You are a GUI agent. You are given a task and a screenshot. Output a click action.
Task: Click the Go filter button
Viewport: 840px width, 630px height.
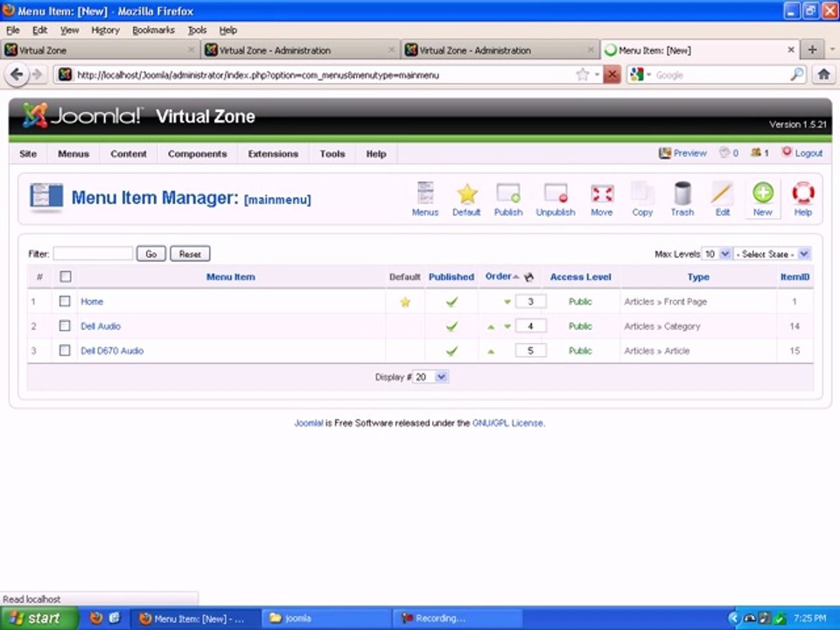pos(151,254)
